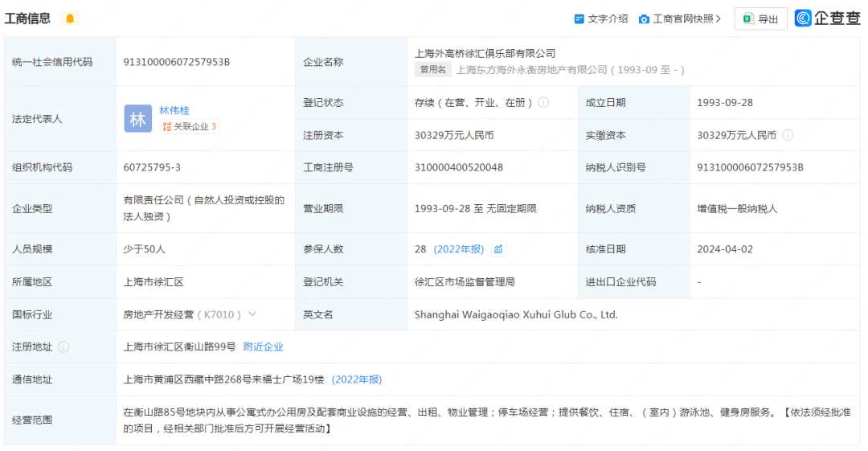Click info icon next to 登记状态 value
The height and width of the screenshot is (451, 868).
click(x=543, y=103)
